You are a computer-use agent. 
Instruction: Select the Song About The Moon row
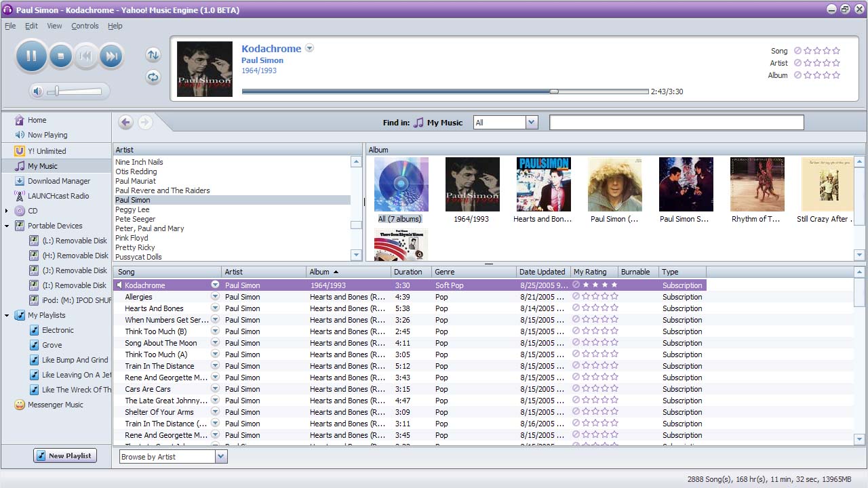(410, 343)
